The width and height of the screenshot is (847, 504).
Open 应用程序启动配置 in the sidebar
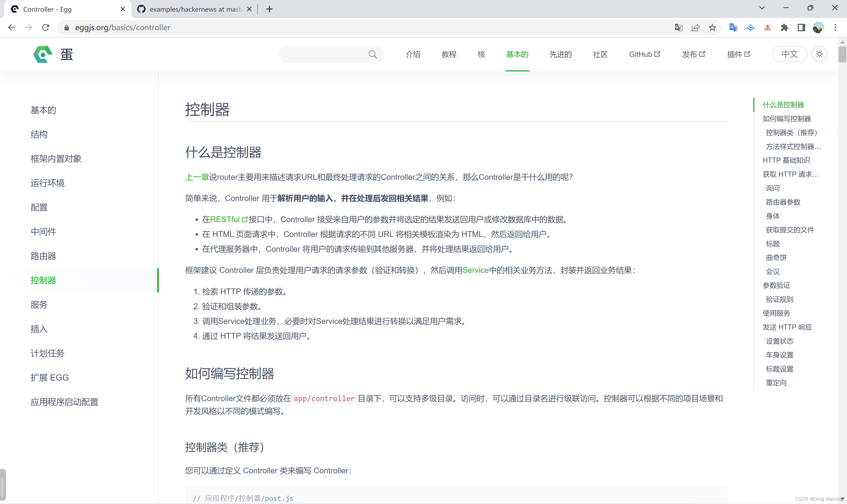pyautogui.click(x=64, y=402)
